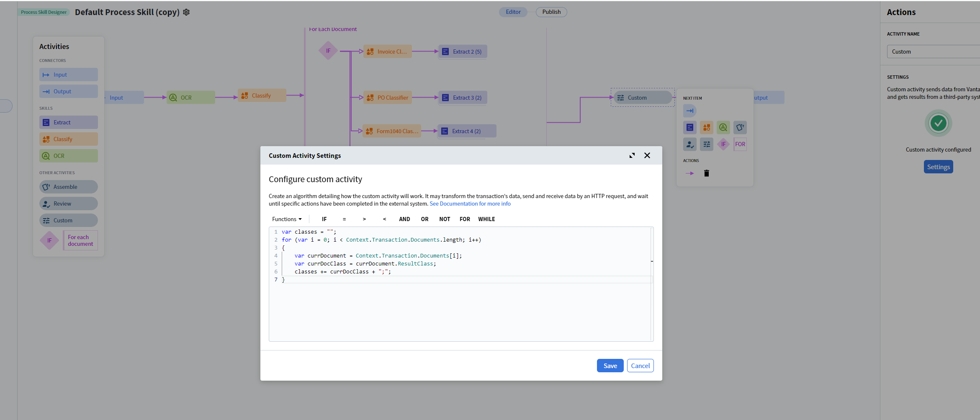
Task: Insert FOR keyword from editor toolbar
Action: 465,219
